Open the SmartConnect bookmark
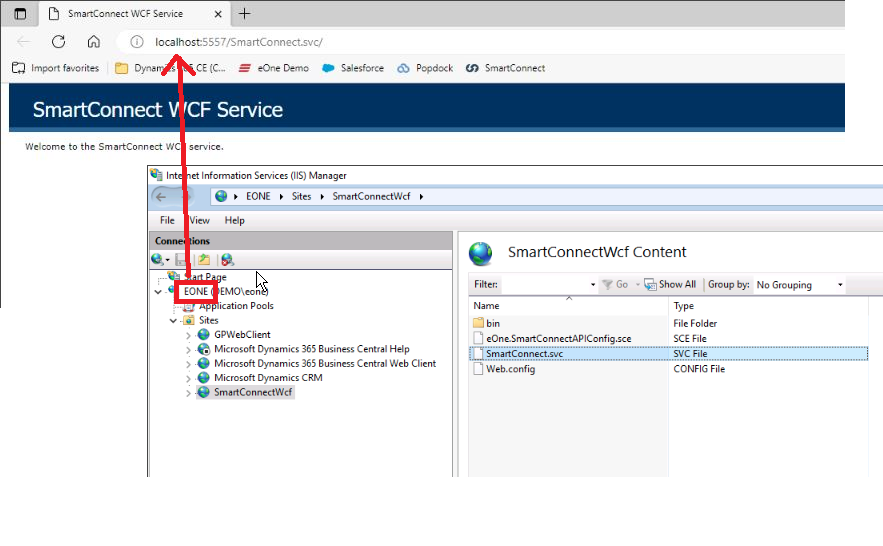 pos(506,68)
